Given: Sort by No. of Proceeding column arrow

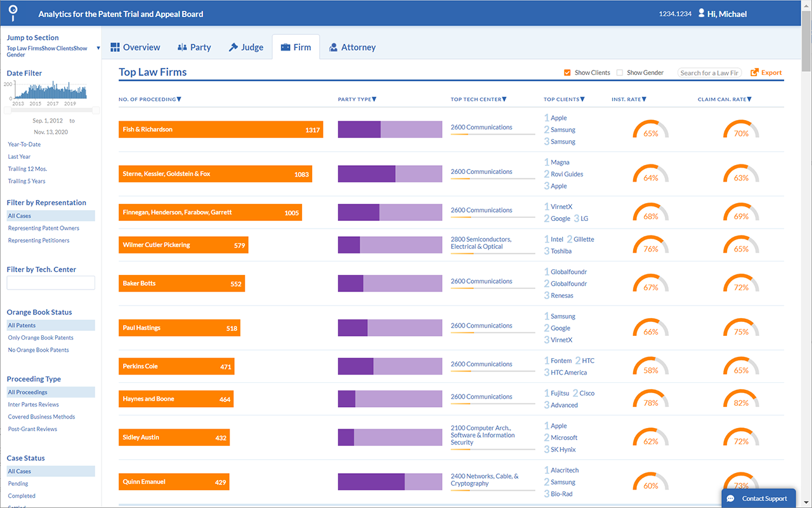Looking at the screenshot, I should (x=179, y=99).
